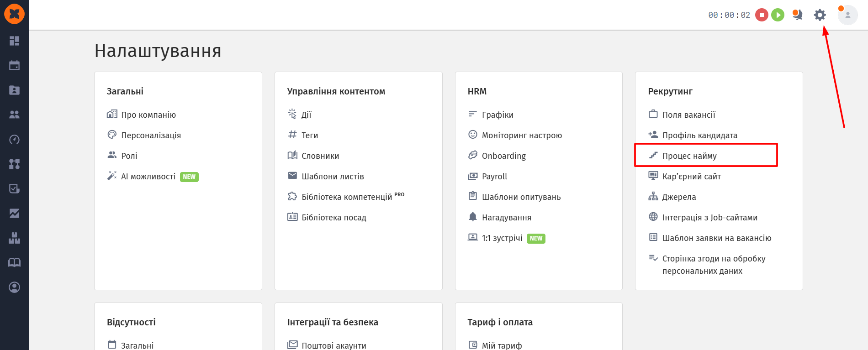Start the timer with green play button

[778, 15]
